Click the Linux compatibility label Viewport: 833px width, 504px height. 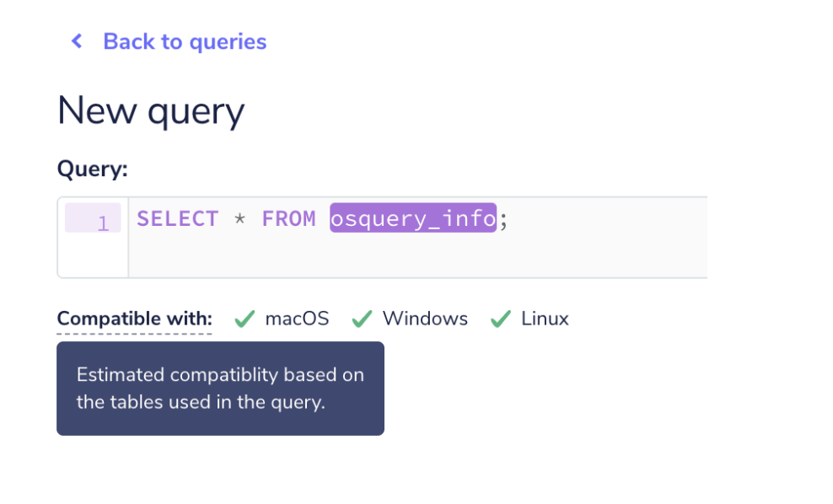point(545,319)
